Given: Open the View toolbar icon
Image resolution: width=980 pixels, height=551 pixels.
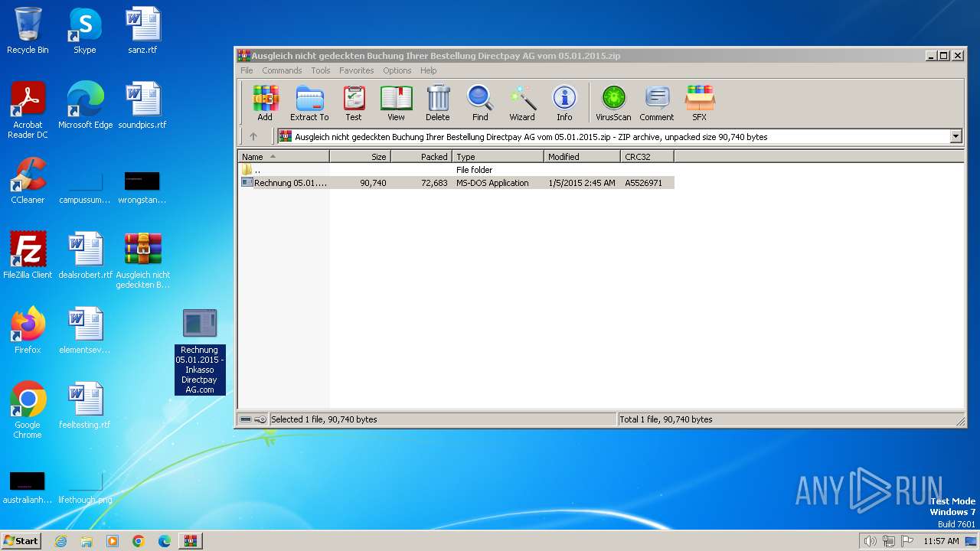Looking at the screenshot, I should [396, 103].
